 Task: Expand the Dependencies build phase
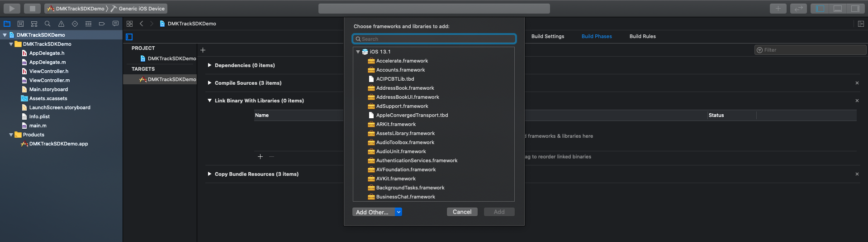(x=209, y=65)
